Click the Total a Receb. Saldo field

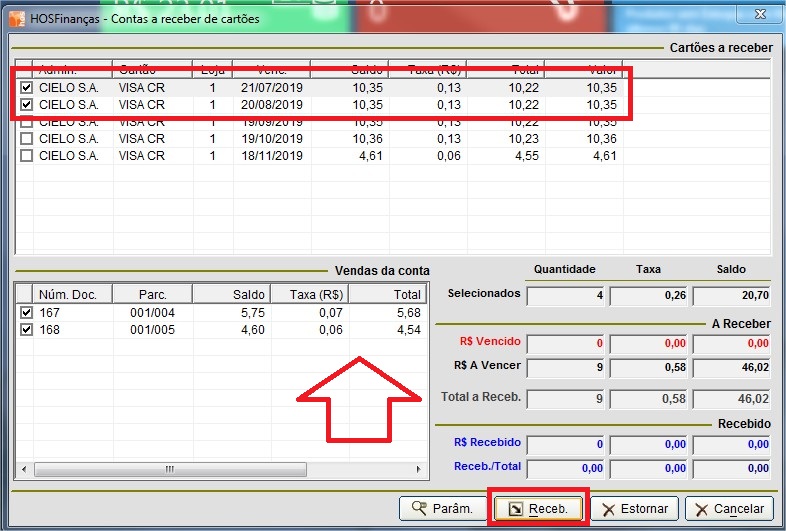pyautogui.click(x=733, y=398)
